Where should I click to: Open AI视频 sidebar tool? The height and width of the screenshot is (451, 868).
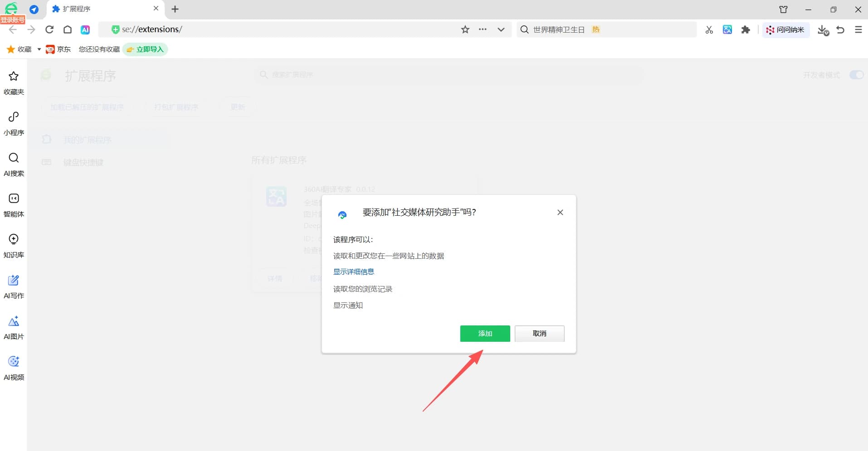click(x=14, y=369)
